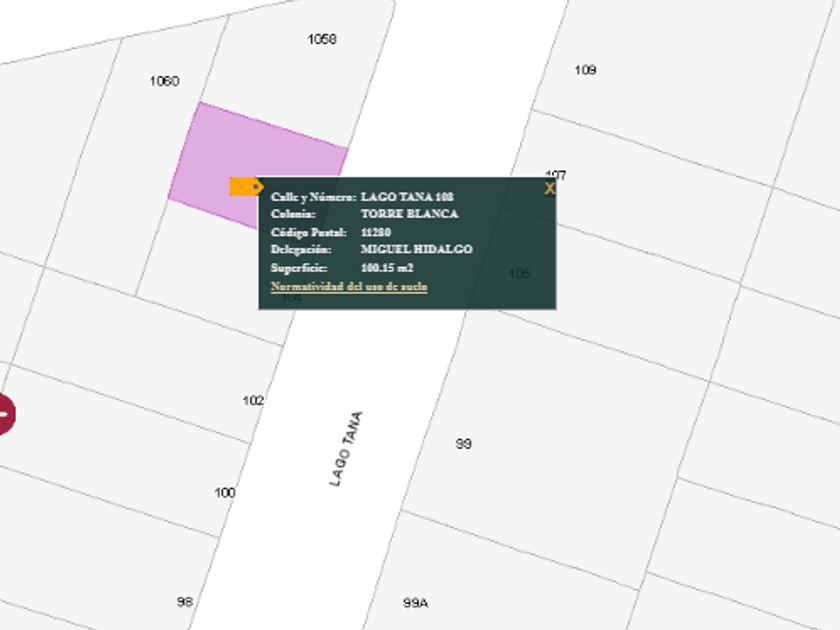The image size is (840, 630).
Task: Click the address value LAGO TANA 108
Action: (x=407, y=197)
